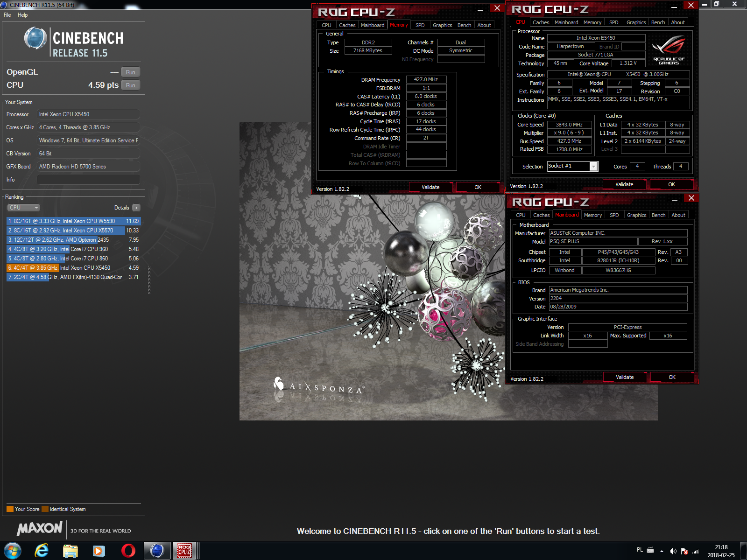The image size is (747, 560).
Task: Click Processor field Intel Xeon CPU X5450
Action: [88, 114]
